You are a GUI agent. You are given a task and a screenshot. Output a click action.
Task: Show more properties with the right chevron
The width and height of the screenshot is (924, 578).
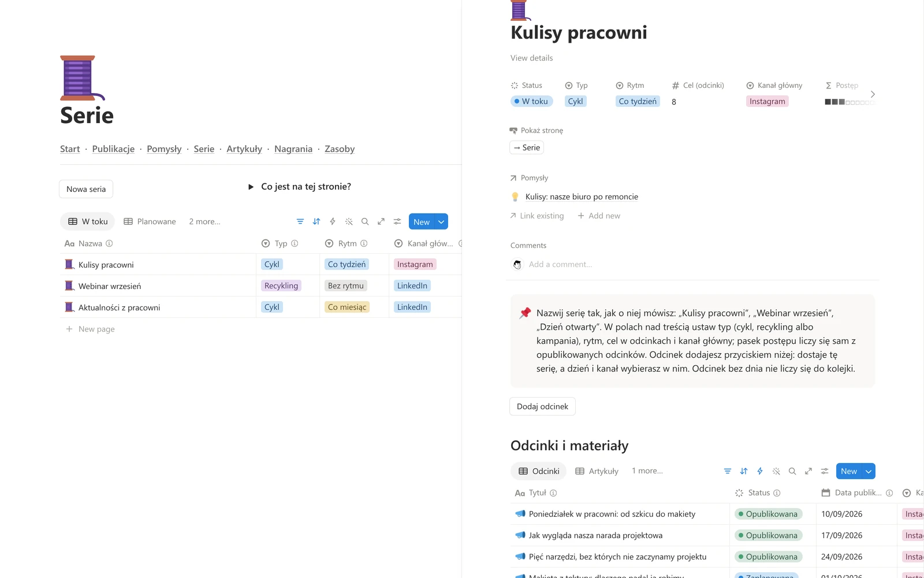873,94
